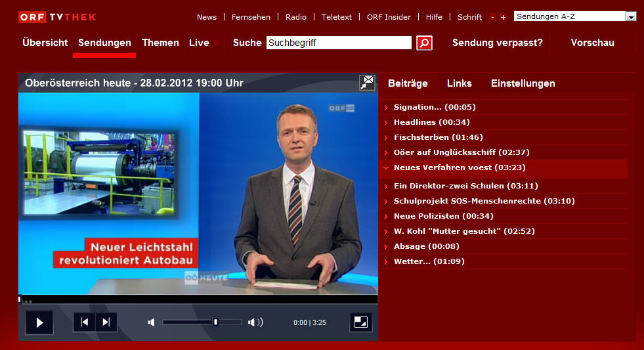Select segment Ein Direktor-zwei Schulen (03:11)
644x350 pixels.
[465, 186]
